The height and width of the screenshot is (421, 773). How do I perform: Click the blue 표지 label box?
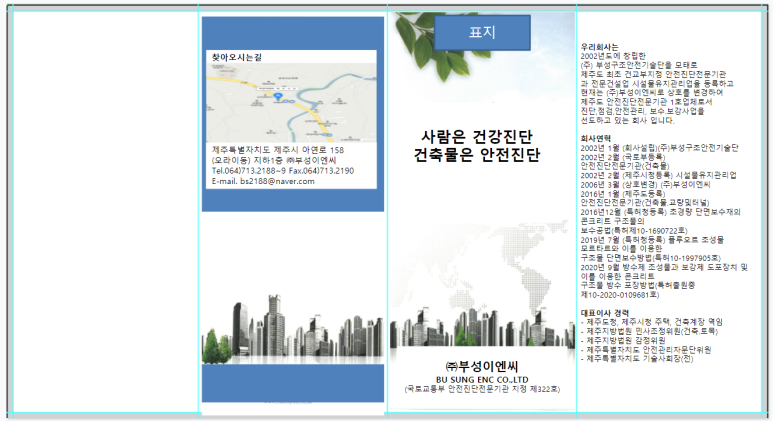click(x=482, y=32)
